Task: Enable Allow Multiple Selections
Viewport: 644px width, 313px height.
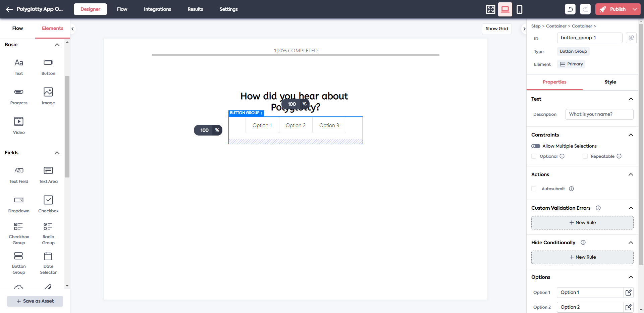Action: tap(535, 146)
